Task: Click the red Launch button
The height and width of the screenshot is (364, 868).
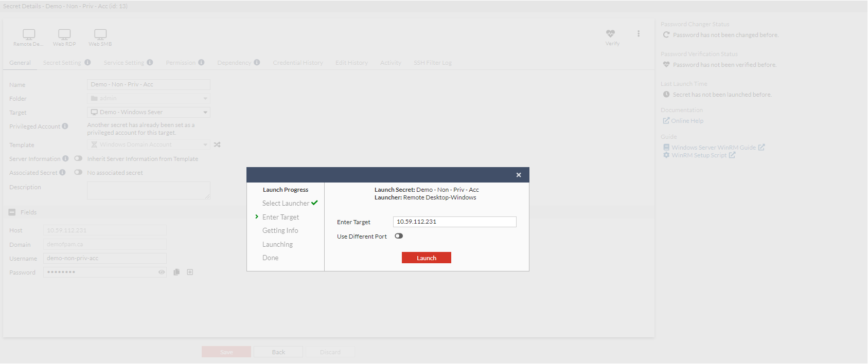Action: (427, 258)
